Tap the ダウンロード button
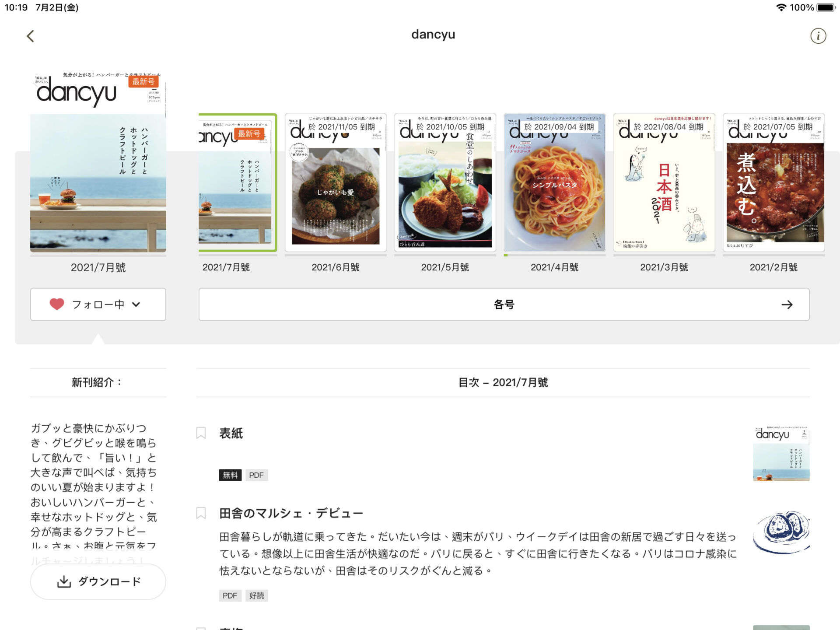Screen dimensions: 840x630 (98, 581)
